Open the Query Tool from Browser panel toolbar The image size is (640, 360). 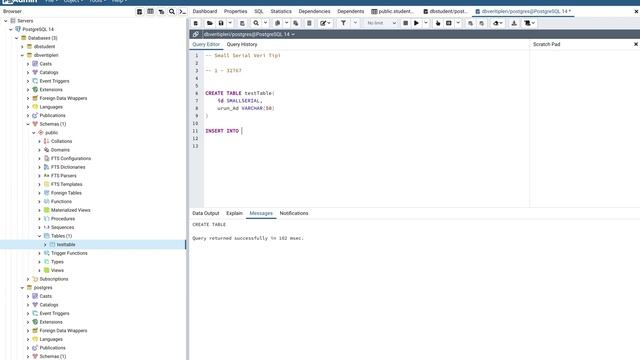pos(140,12)
